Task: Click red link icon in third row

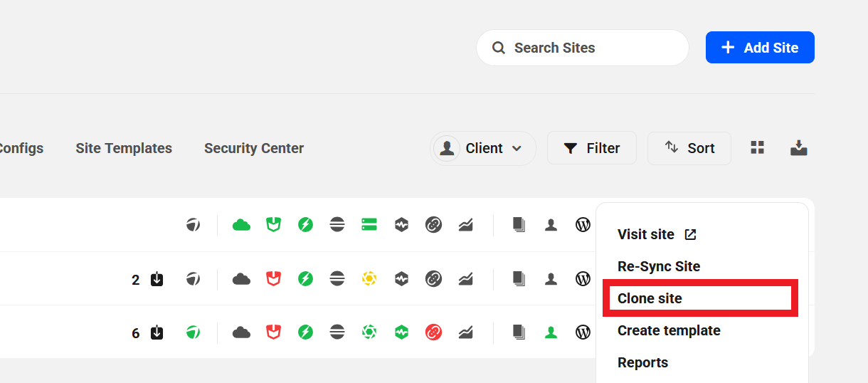Action: coord(433,332)
